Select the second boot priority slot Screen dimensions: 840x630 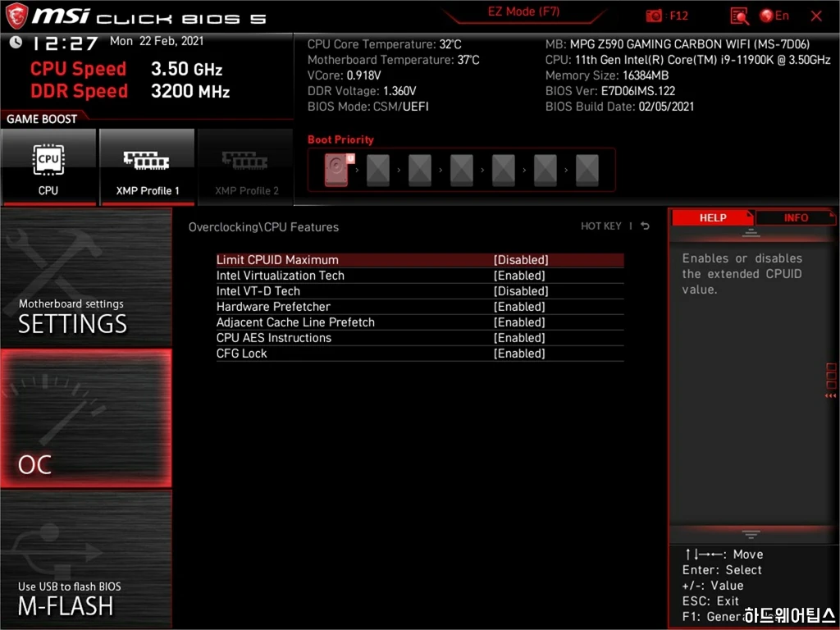click(x=378, y=171)
